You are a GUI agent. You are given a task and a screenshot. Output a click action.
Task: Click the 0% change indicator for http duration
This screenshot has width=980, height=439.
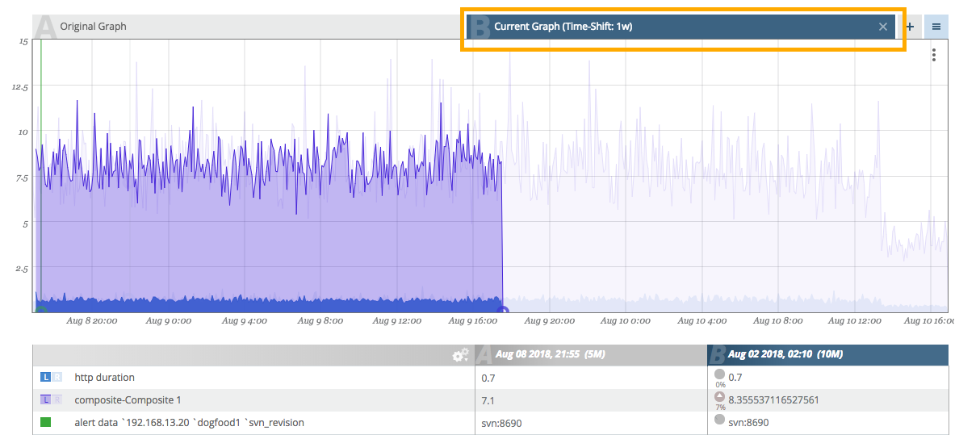[719, 378]
